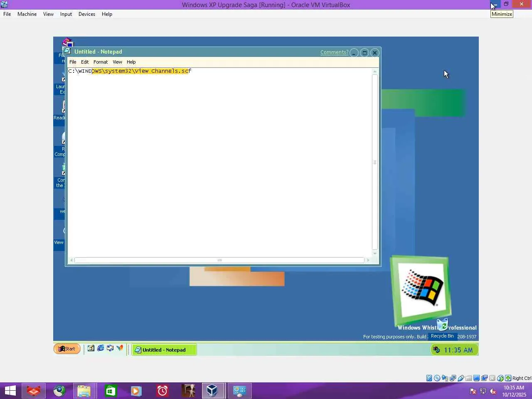Click the Untitled - Notepad taskbar button
This screenshot has height=399, width=532.
tap(164, 350)
